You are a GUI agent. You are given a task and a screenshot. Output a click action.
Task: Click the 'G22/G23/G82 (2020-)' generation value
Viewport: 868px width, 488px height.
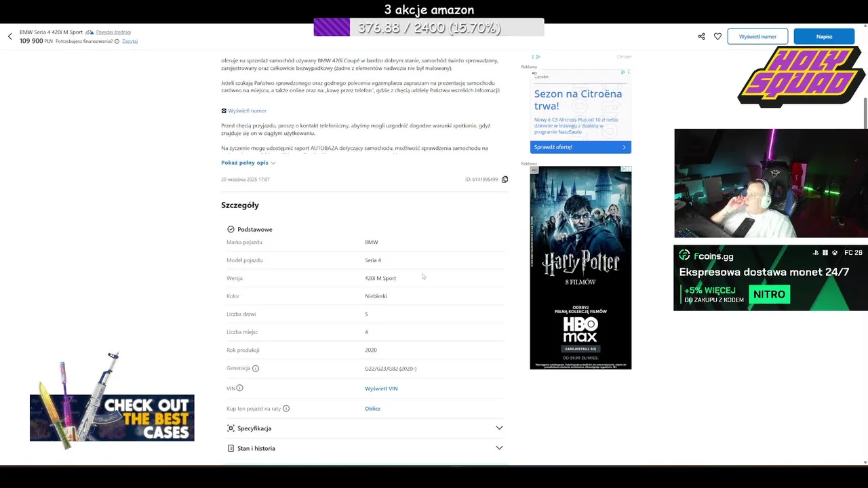coord(391,369)
